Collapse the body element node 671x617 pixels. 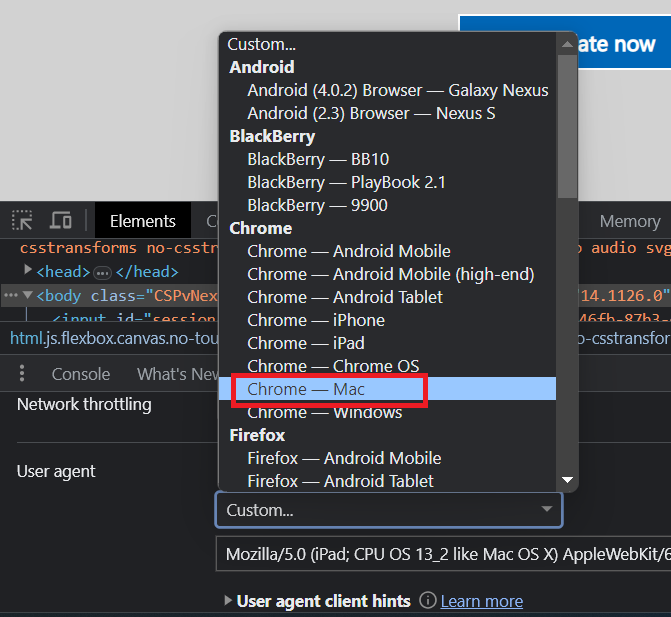27,295
